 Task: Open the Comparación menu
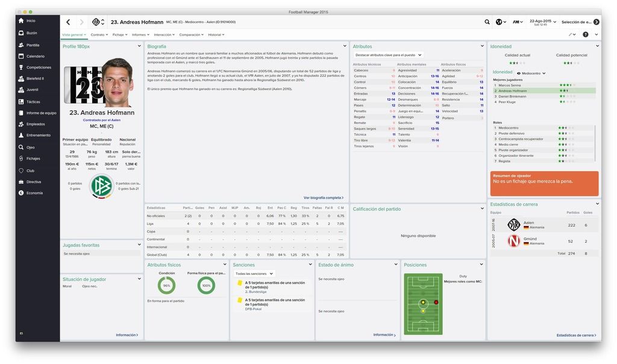(191, 34)
